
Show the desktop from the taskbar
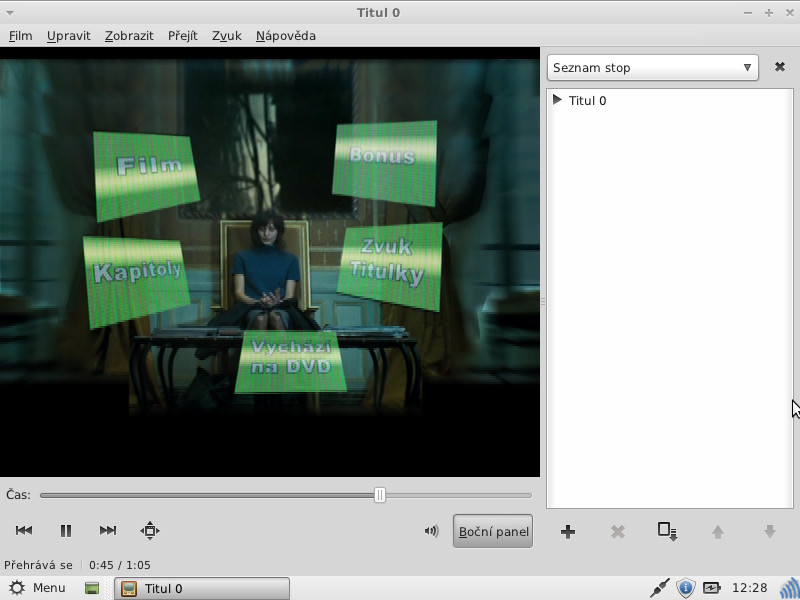pyautogui.click(x=92, y=588)
